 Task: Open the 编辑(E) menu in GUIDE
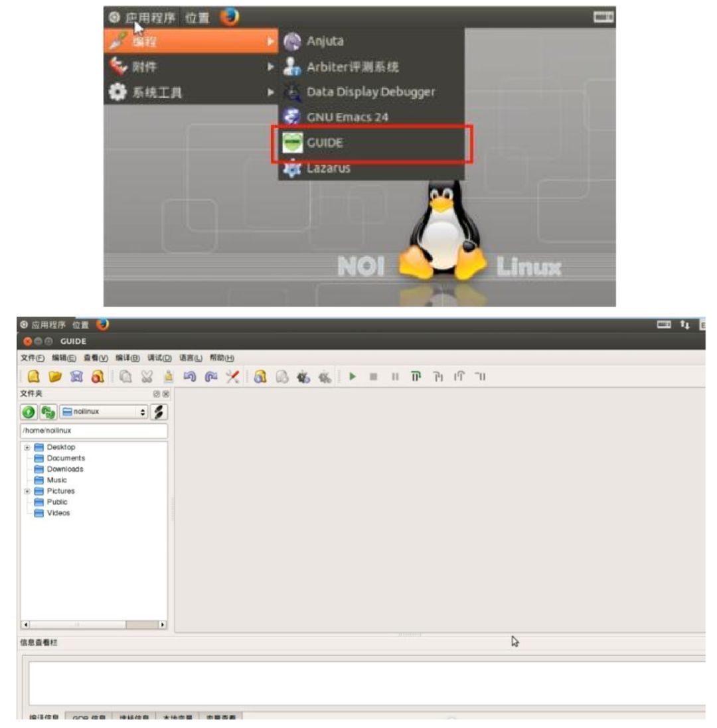coord(64,358)
